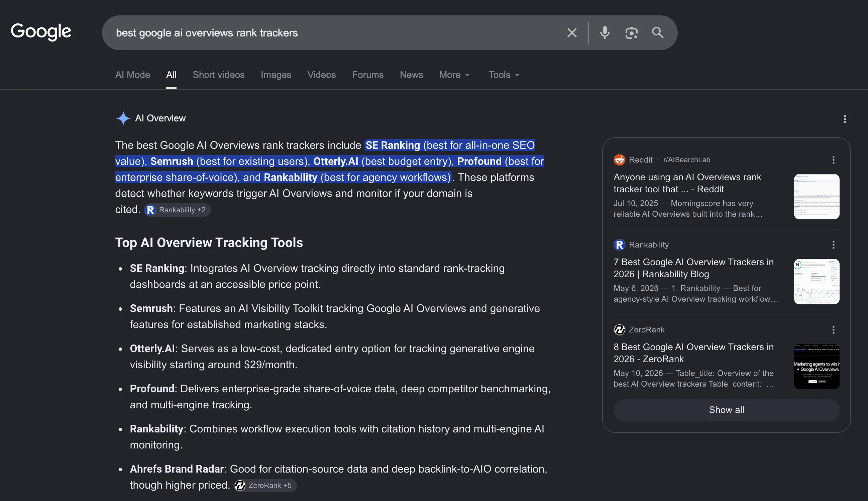Click the ZeroRank favicon in source card

(619, 330)
